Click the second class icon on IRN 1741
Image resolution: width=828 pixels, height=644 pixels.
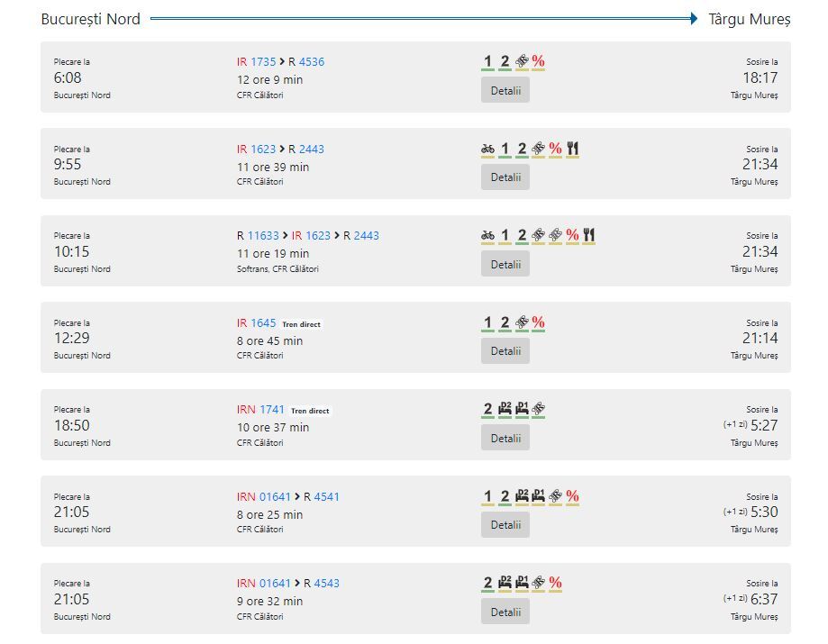(487, 409)
